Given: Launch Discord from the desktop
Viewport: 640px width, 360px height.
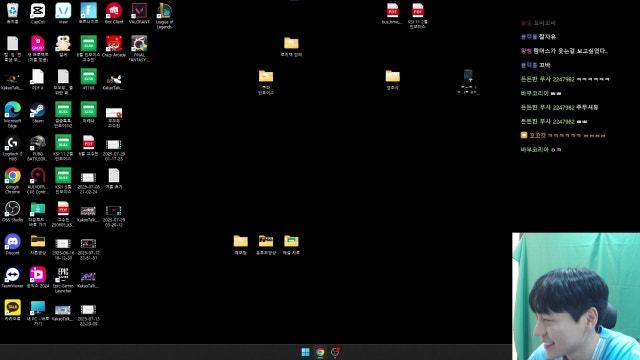Looking at the screenshot, I should click(13, 244).
